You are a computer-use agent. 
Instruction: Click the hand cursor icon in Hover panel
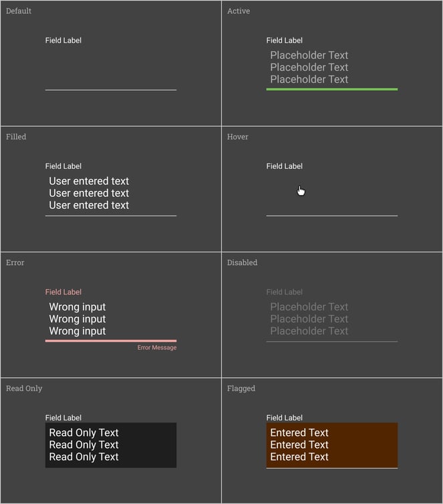coord(301,191)
